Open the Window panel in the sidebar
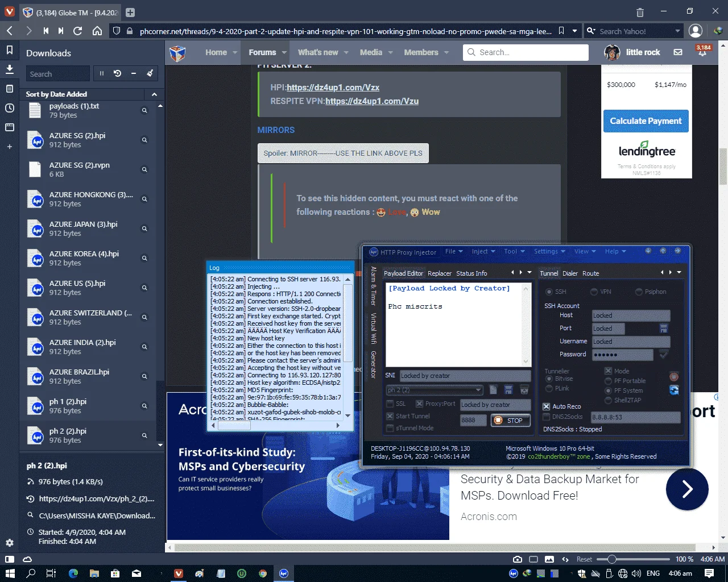Screen dimensions: 728x582 click(x=10, y=127)
